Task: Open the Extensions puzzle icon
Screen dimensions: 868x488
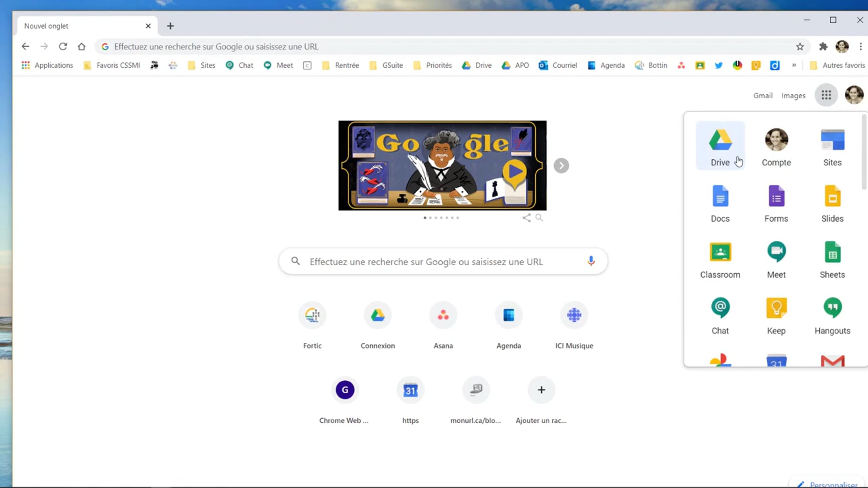Action: [823, 46]
